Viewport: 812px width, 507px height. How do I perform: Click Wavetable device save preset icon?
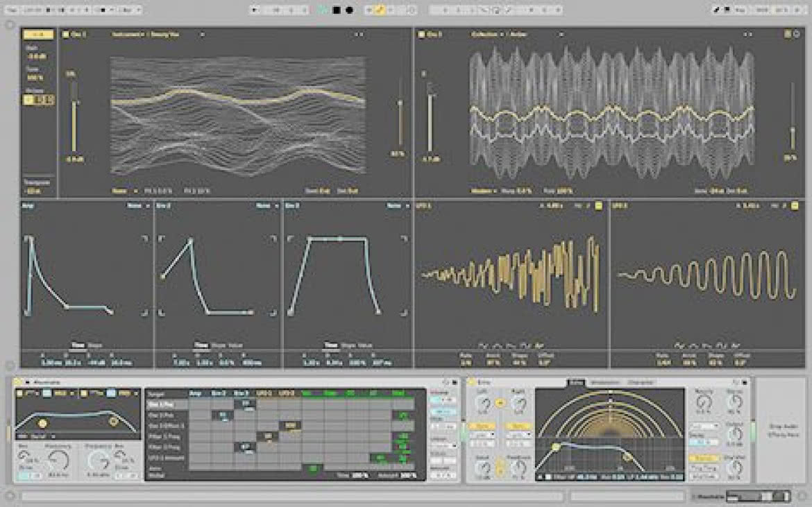455,382
